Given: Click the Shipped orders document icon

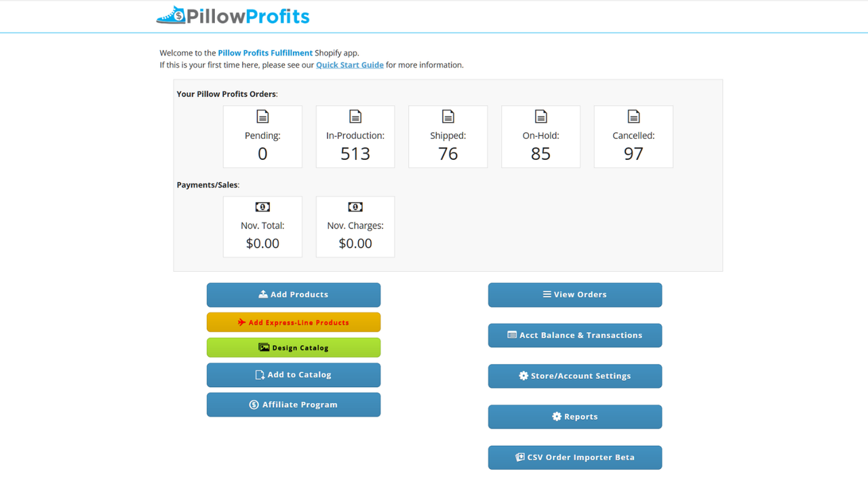Looking at the screenshot, I should [448, 117].
